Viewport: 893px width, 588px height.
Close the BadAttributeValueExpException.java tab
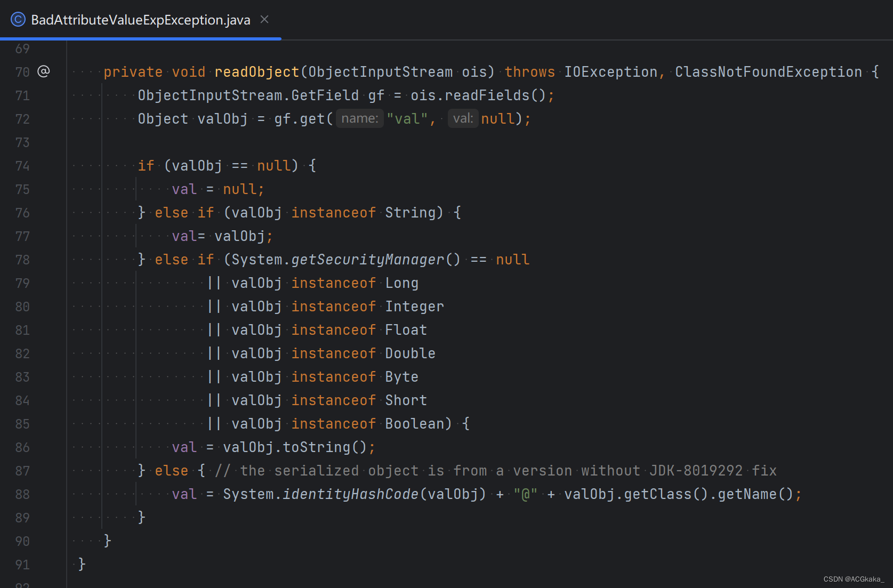(x=264, y=20)
